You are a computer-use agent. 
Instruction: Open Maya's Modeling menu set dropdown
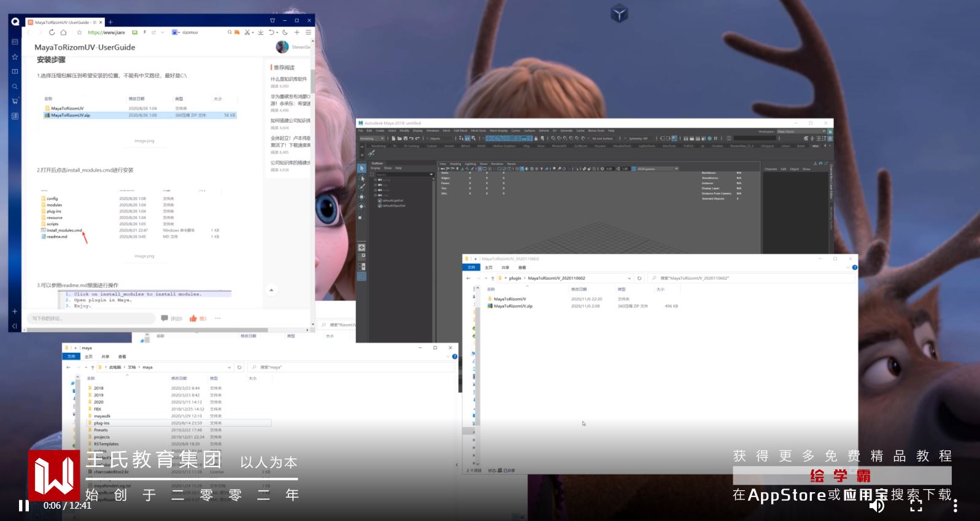371,139
